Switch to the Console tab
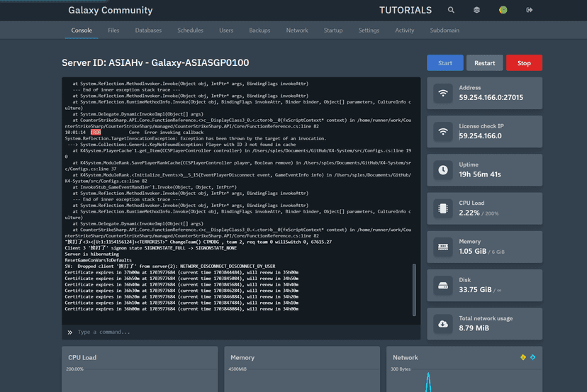This screenshot has width=587, height=392. point(82,30)
